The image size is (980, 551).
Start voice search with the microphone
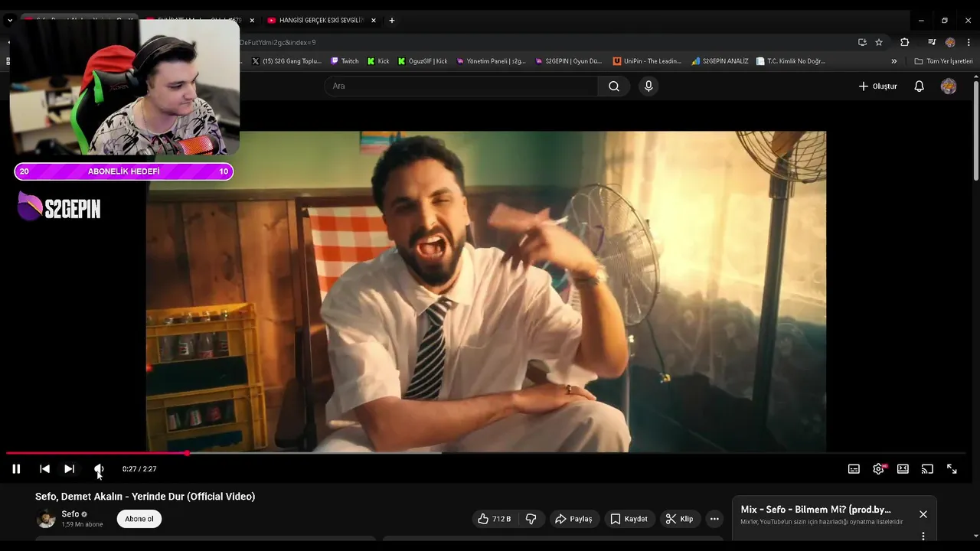click(648, 86)
